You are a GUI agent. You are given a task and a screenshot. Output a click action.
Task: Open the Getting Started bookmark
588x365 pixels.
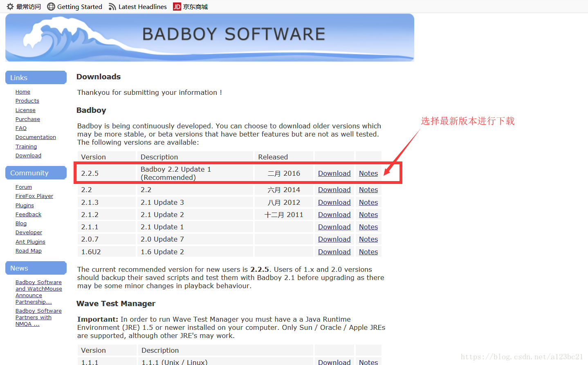pyautogui.click(x=75, y=7)
